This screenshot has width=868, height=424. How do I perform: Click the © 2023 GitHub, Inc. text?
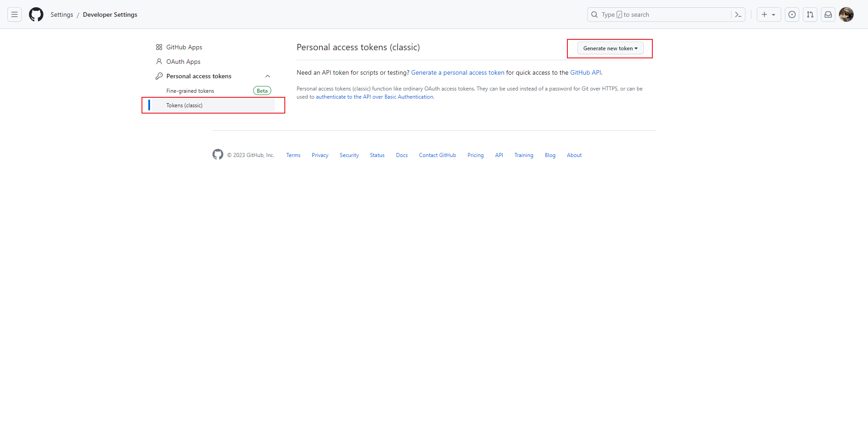coord(251,155)
